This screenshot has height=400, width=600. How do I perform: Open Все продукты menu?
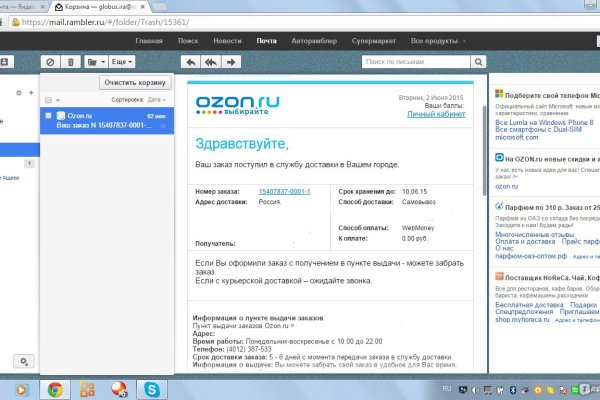point(437,41)
